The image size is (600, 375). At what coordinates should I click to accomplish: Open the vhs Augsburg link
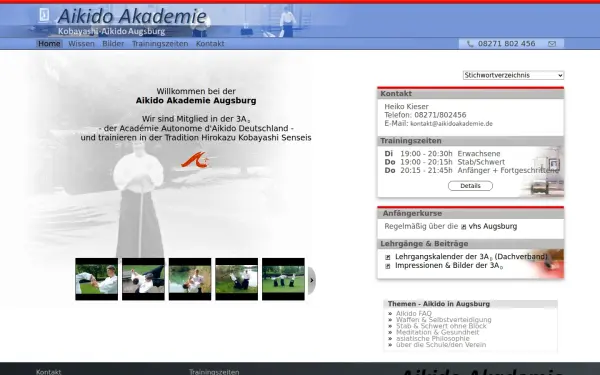coord(493,226)
